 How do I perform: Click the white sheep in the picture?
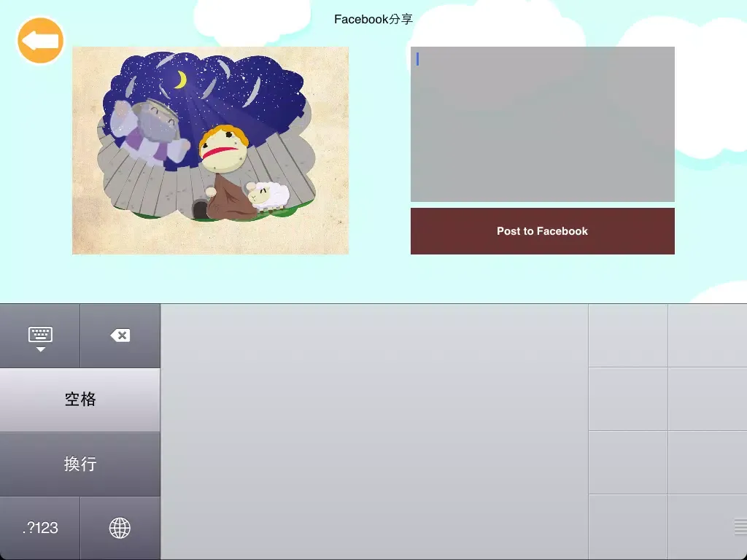pos(268,196)
